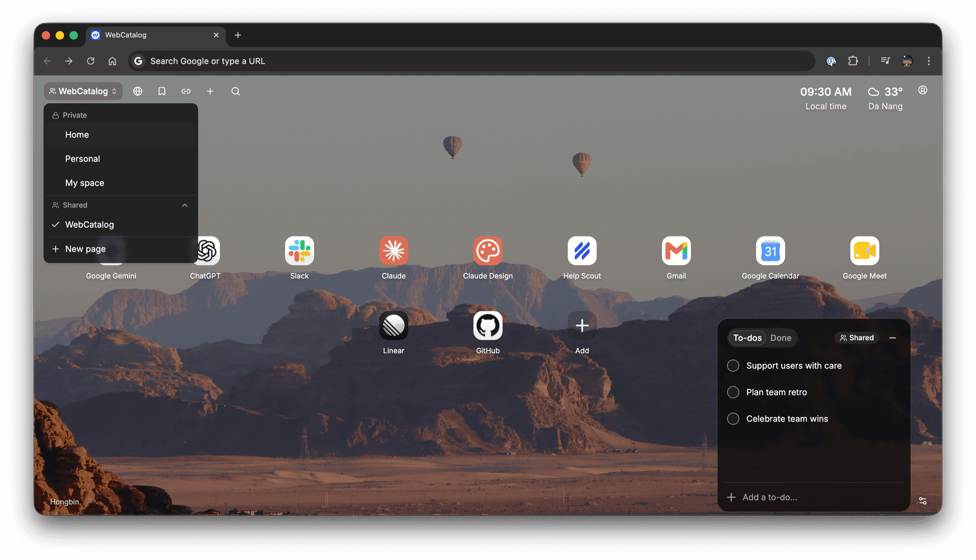
Task: Click the 33° Da Nang weather widget
Action: [885, 98]
